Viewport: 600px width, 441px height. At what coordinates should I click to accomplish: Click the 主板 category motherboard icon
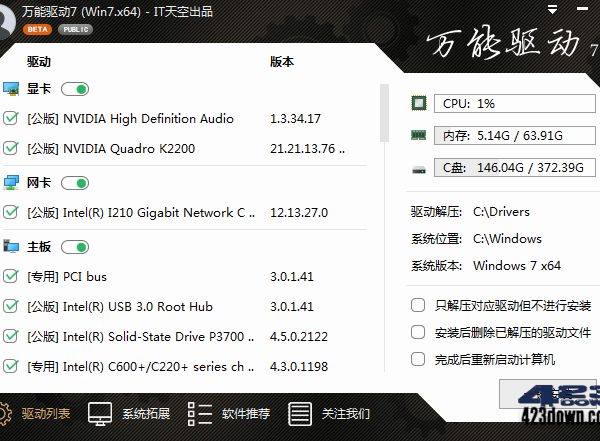11,246
